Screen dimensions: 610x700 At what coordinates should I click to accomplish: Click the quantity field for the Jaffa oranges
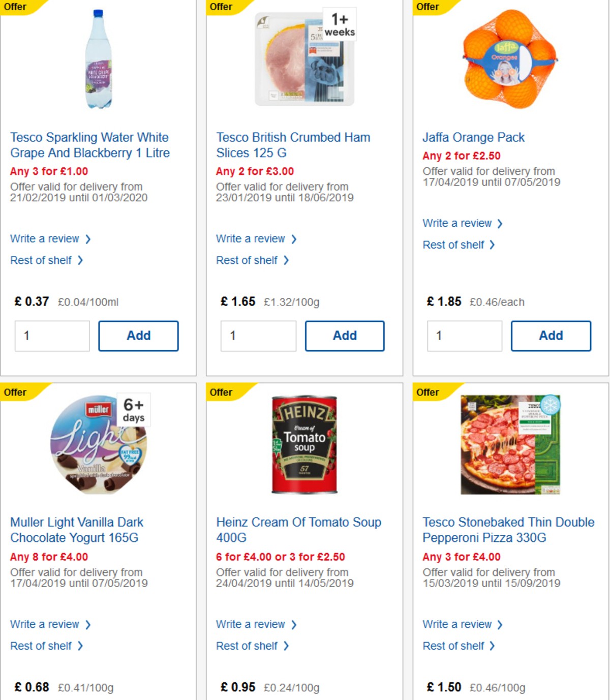(x=464, y=336)
